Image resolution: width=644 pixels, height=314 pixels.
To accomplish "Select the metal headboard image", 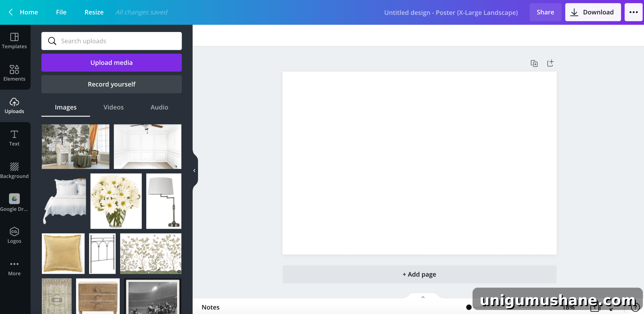I will tap(102, 253).
